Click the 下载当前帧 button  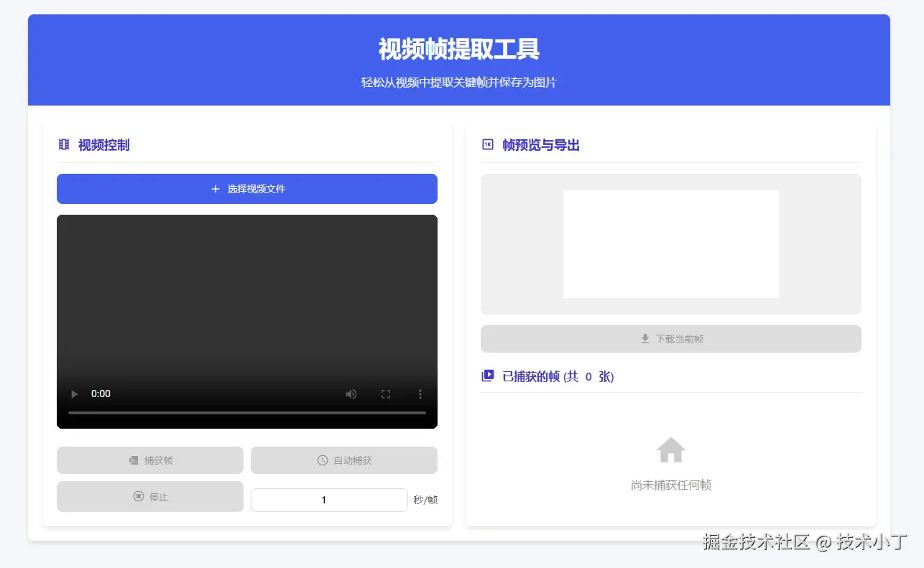(x=671, y=339)
